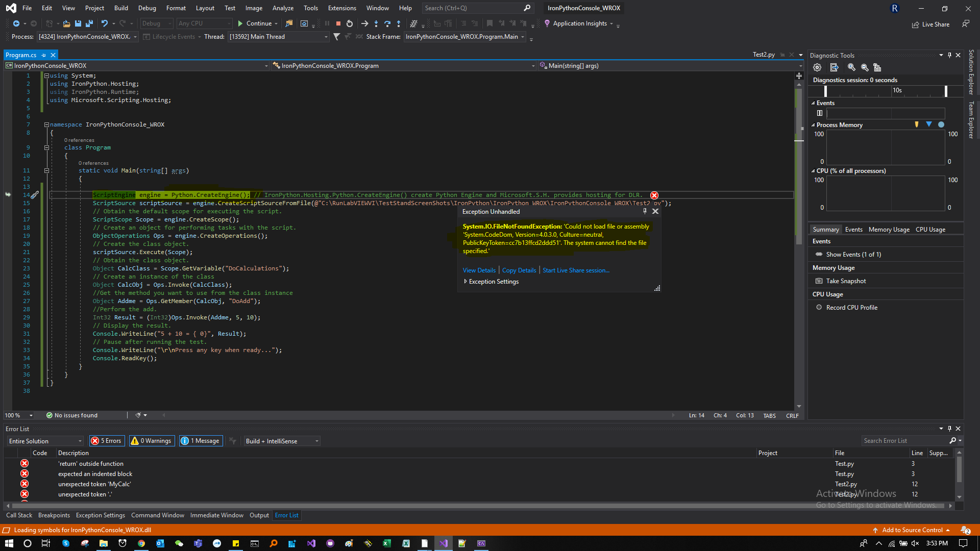Toggle the 0 Warnings filter

(151, 440)
